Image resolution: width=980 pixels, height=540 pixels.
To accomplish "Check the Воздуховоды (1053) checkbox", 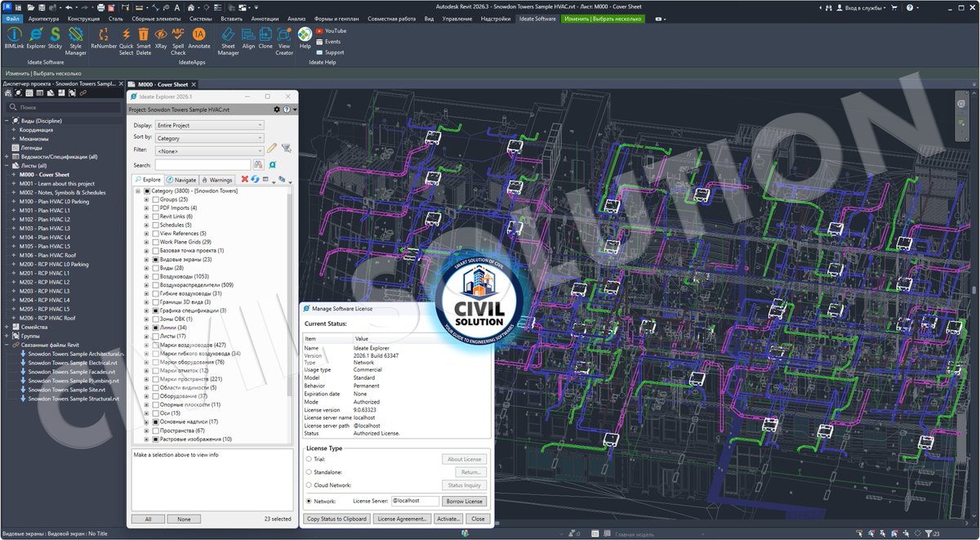I will 155,276.
